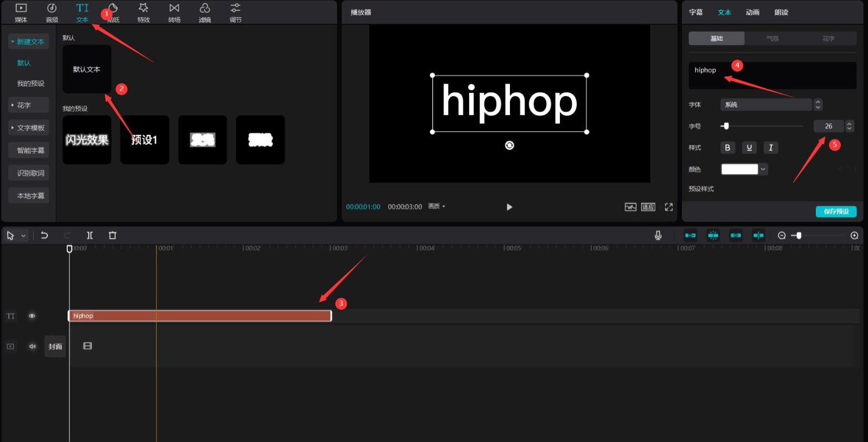868x442 pixels.
Task: Add media with the film icon beside 封面
Action: (87, 346)
